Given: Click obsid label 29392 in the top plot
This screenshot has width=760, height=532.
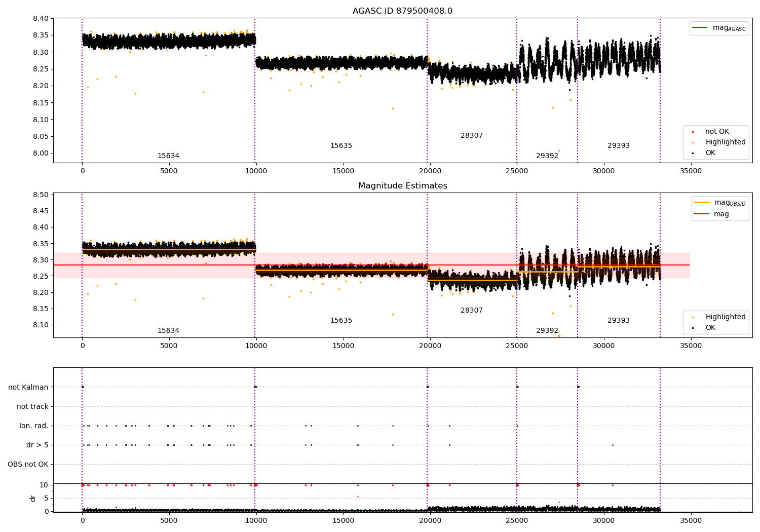Looking at the screenshot, I should (x=547, y=156).
